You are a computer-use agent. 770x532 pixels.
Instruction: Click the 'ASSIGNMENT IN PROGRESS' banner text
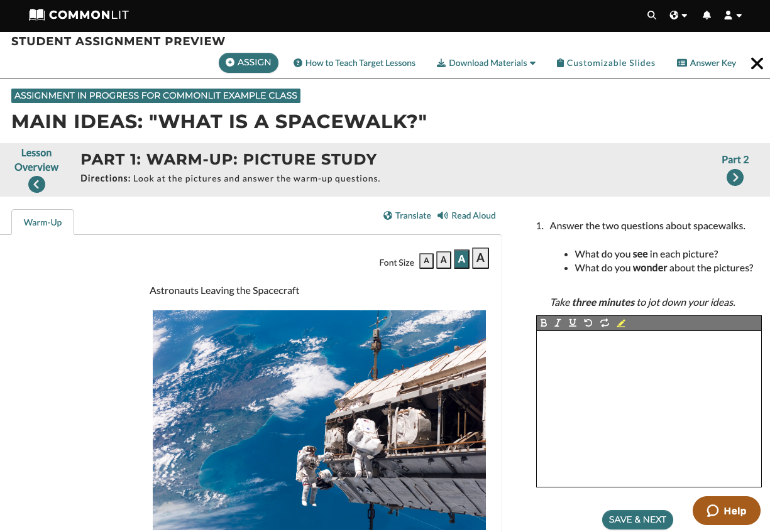pos(156,95)
